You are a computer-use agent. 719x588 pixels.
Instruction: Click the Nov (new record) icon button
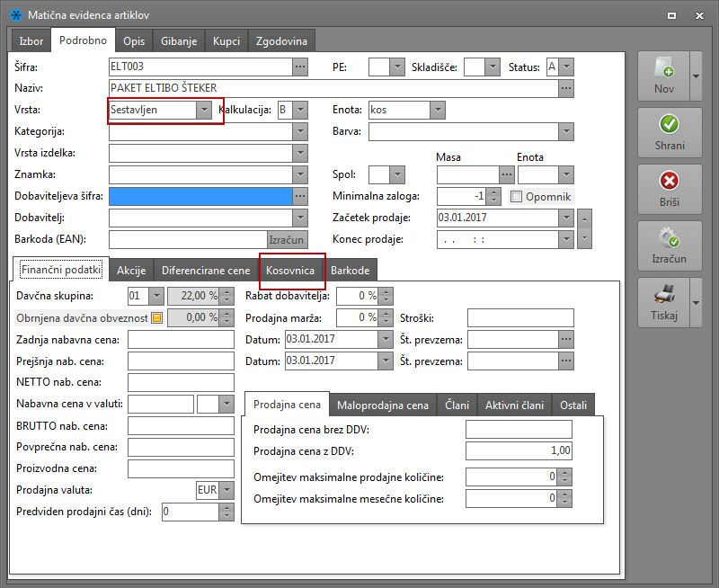[664, 76]
